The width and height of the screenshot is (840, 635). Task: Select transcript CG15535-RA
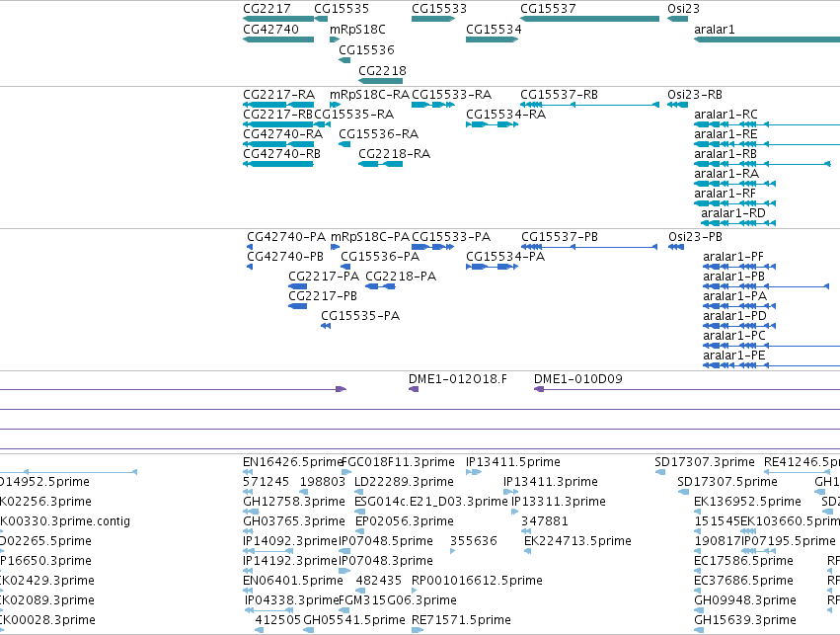354,115
